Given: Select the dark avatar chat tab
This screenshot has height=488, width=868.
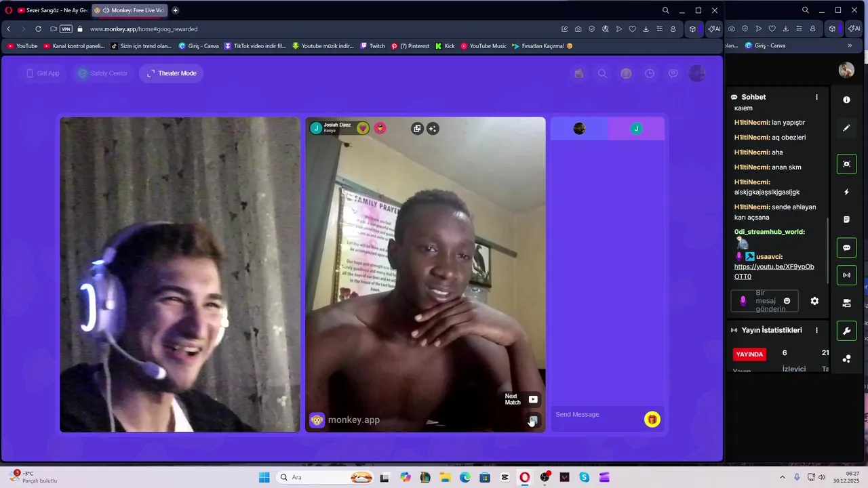Looking at the screenshot, I should point(579,129).
